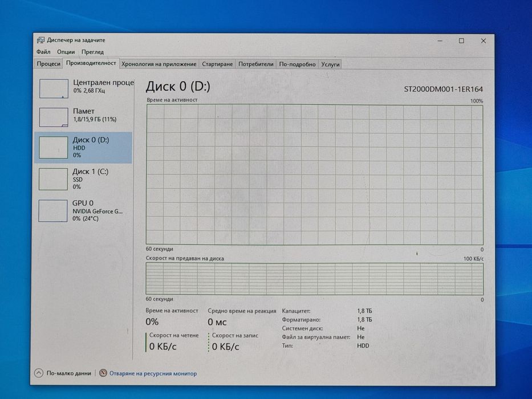532x399 pixels.
Task: Click the Скорост на предаван на диска graph
Action: click(315, 279)
